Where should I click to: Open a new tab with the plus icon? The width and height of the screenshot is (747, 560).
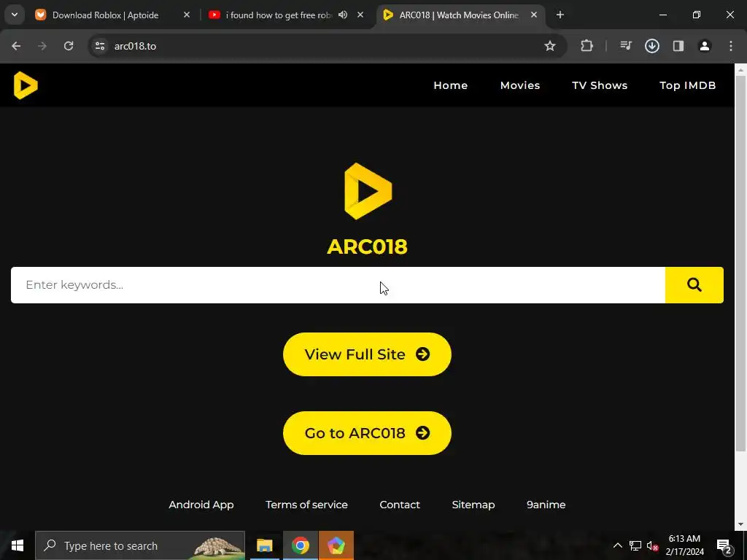tap(560, 15)
